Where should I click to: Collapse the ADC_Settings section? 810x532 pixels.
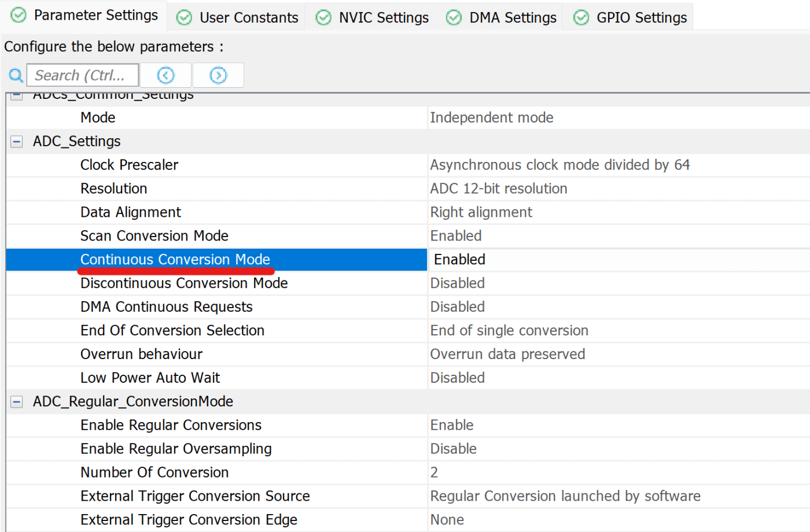tap(16, 141)
